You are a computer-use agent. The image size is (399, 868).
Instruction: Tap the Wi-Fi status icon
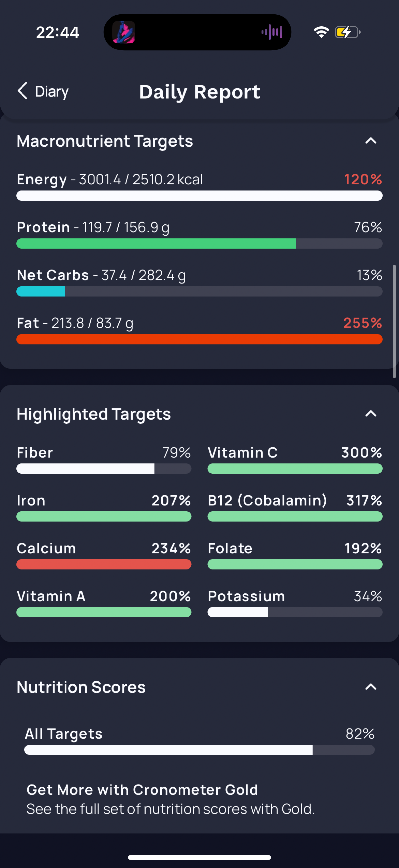click(x=321, y=32)
